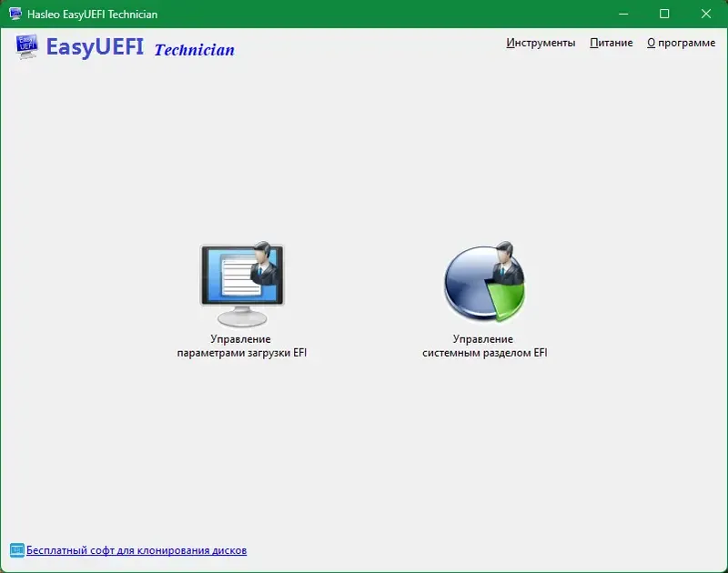Close the EasyUEFI window

click(707, 14)
